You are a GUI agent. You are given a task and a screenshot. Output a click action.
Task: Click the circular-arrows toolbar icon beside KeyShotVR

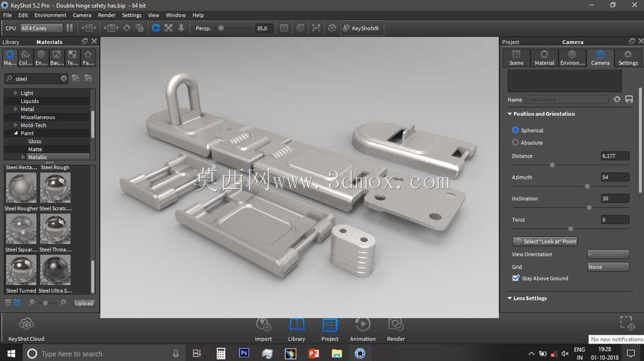[x=332, y=28]
